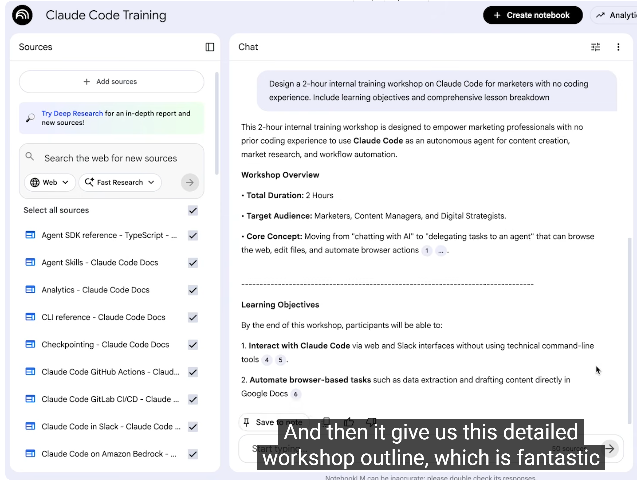Click the Claude Code Training notebook title
637x487 pixels.
coord(106,15)
